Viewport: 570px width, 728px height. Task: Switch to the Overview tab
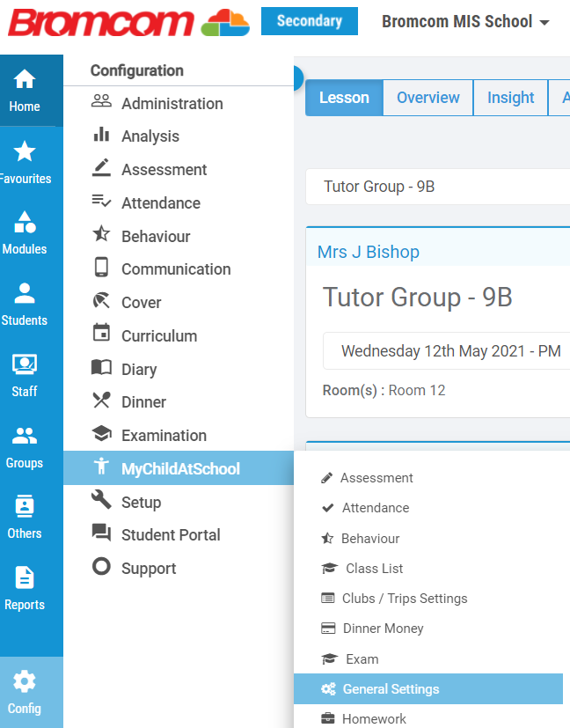(x=428, y=98)
